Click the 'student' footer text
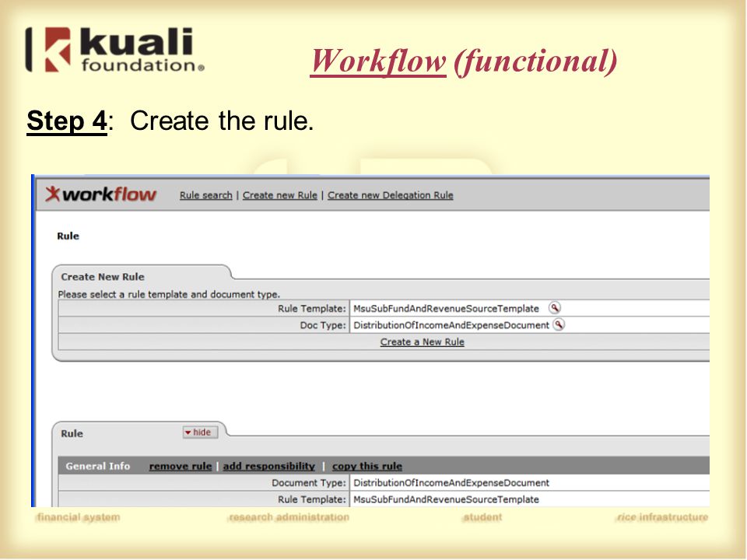The width and height of the screenshot is (747, 560). click(x=482, y=517)
